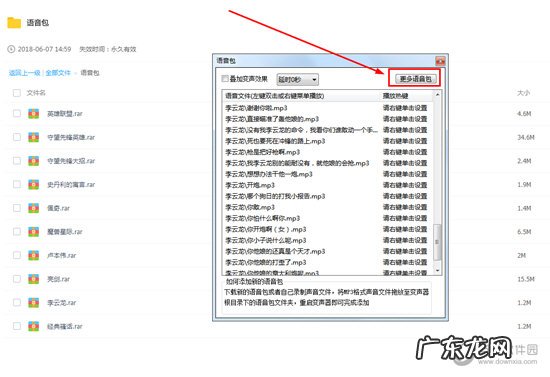Select 李云龙\哪个狗日的打我小报告.mp3
The width and height of the screenshot is (550, 377).
tap(275, 196)
